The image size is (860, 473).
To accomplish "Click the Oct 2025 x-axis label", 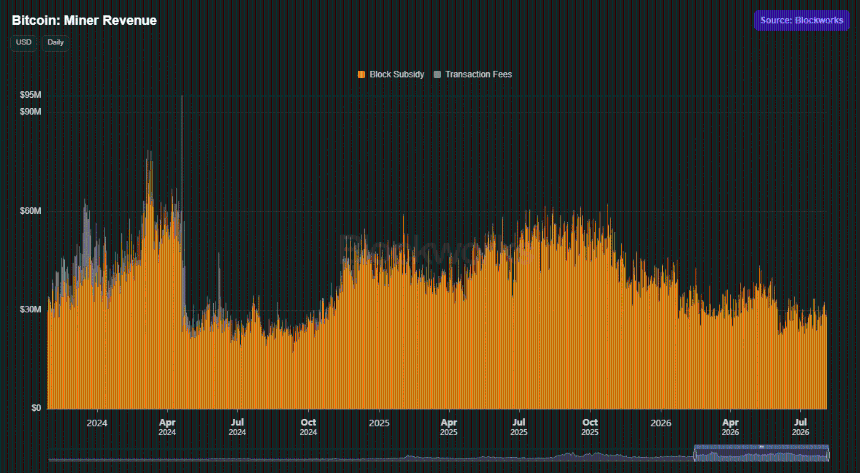I will (590, 427).
